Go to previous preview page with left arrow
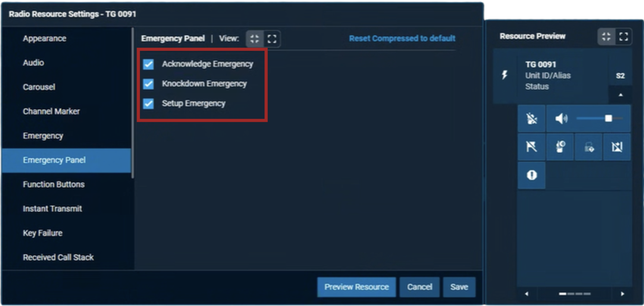This screenshot has height=306, width=644. (526, 294)
